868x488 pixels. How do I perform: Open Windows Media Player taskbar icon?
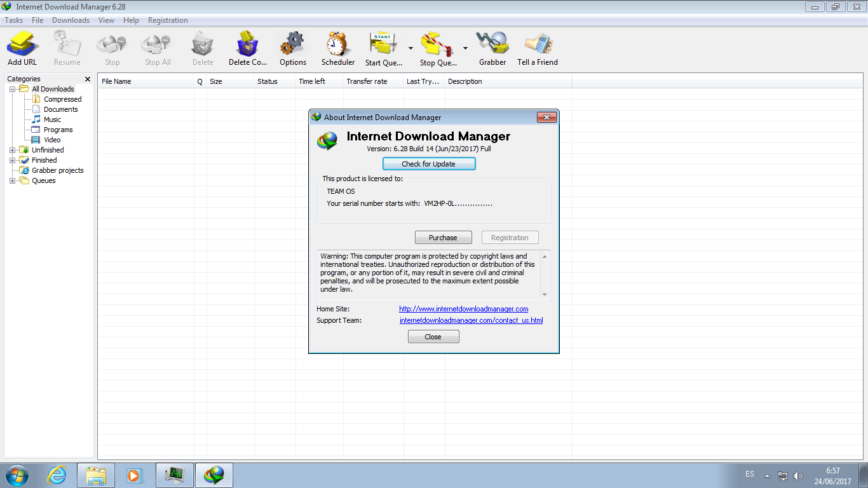point(135,475)
